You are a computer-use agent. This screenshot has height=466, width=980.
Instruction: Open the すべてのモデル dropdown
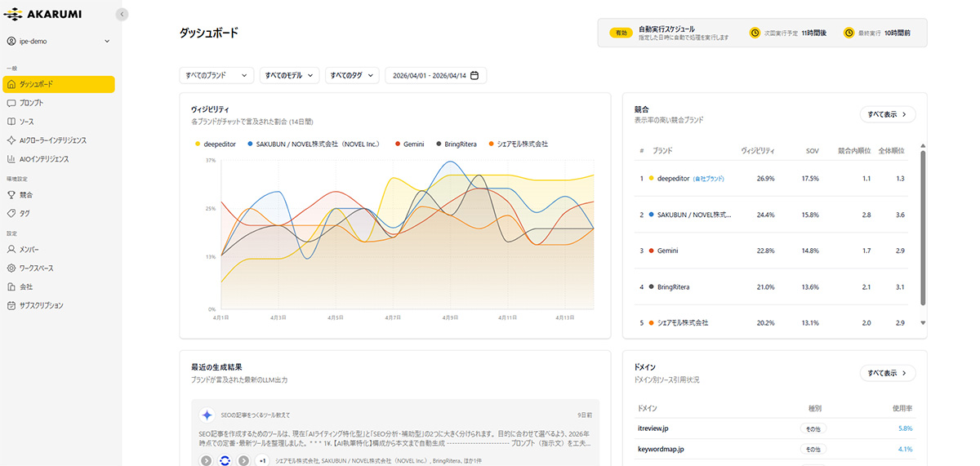tap(290, 75)
